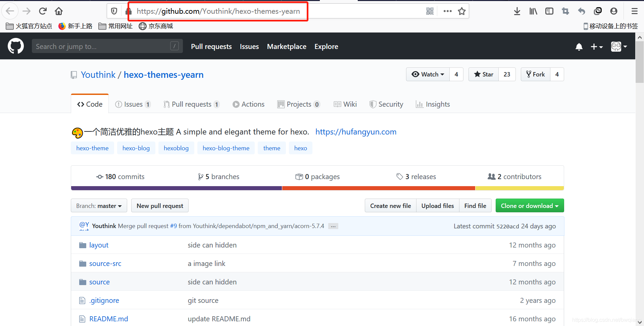Open the layout folder
The image size is (644, 326).
[99, 245]
